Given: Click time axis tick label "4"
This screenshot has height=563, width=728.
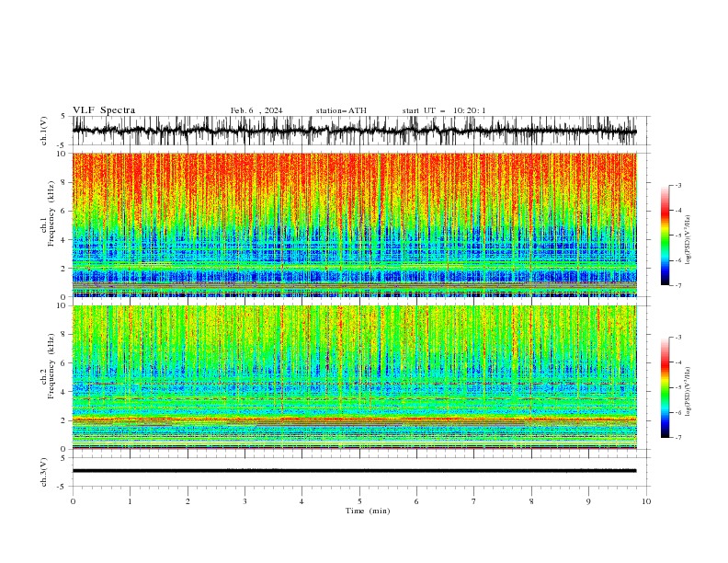Looking at the screenshot, I should pyautogui.click(x=301, y=501).
